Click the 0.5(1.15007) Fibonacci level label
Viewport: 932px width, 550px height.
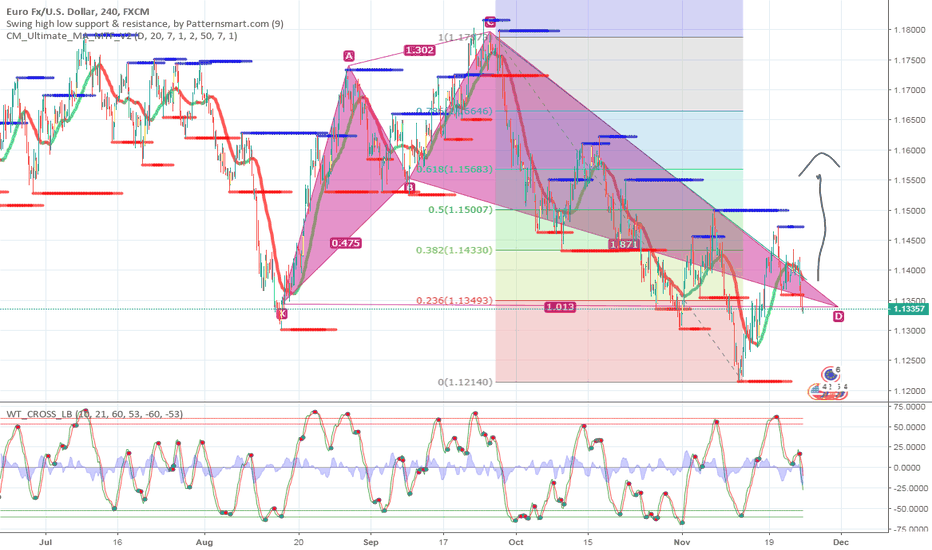click(x=461, y=210)
